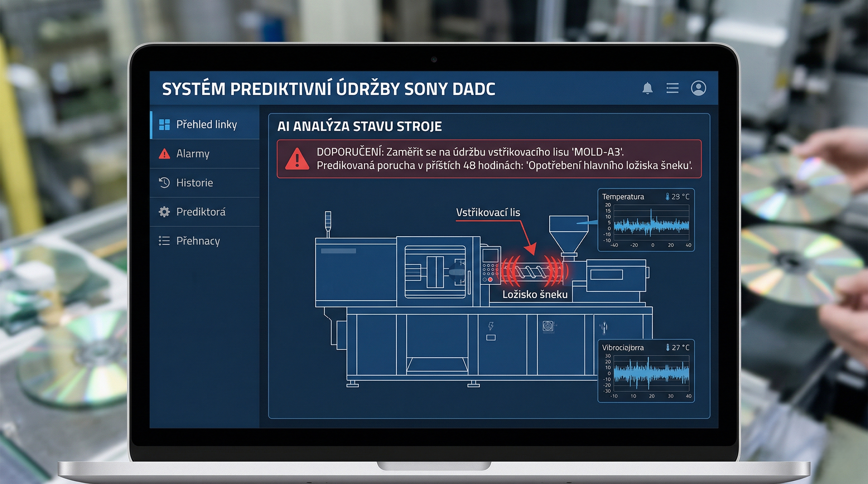Click the Alarmy warning triangle icon
The image size is (868, 484).
click(x=164, y=153)
